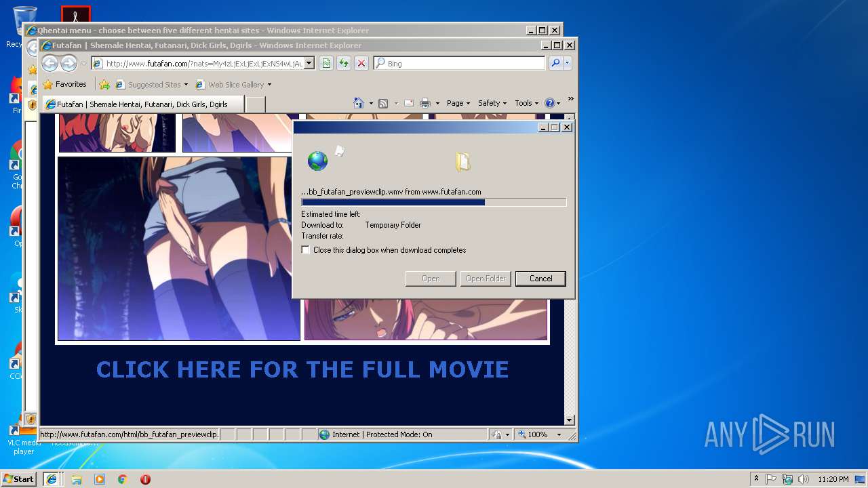Image resolution: width=868 pixels, height=488 pixels.
Task: Open the volume speaker tray icon
Action: [x=804, y=479]
